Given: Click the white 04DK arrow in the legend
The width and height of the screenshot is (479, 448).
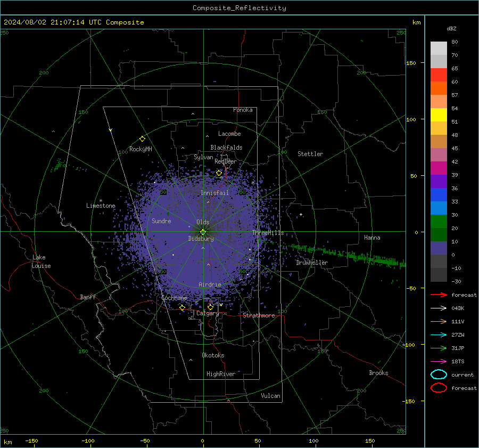Looking at the screenshot, I should (439, 308).
